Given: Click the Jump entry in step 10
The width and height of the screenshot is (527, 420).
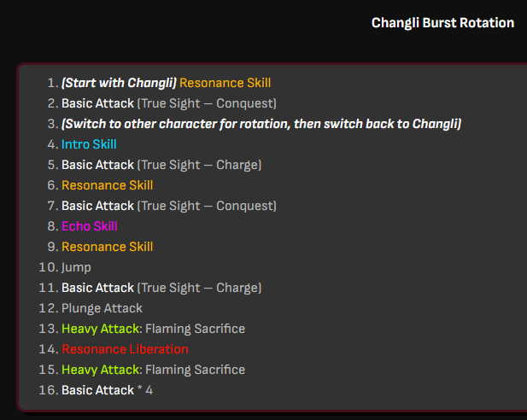Looking at the screenshot, I should pos(76,267).
